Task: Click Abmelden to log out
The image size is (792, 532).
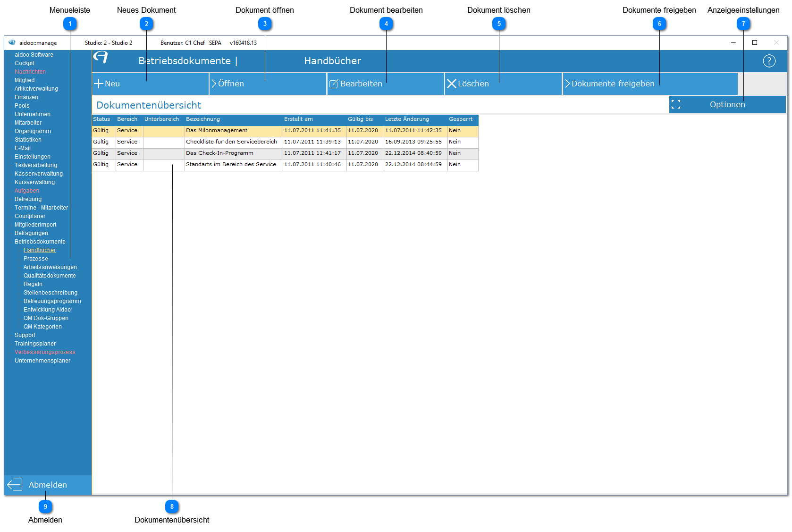Action: point(48,485)
